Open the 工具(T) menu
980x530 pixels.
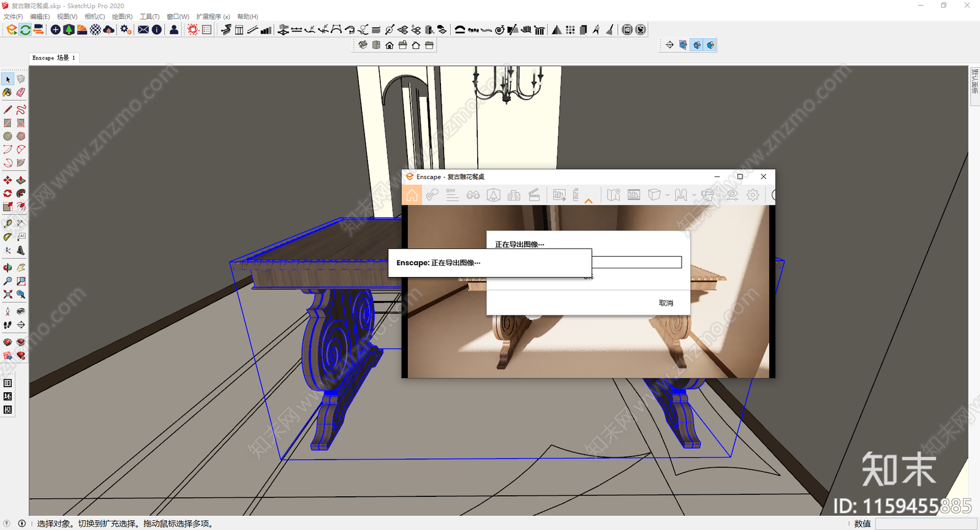tap(149, 17)
